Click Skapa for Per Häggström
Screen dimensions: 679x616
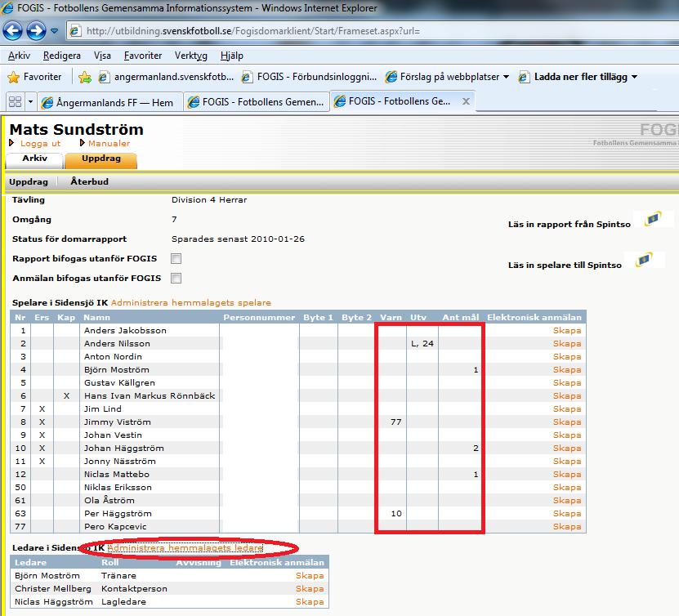point(567,513)
